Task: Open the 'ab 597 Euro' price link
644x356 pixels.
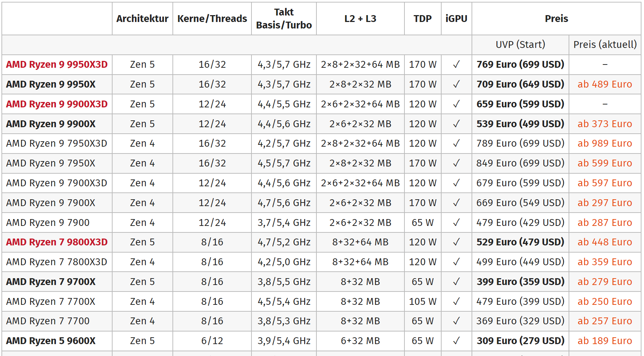Action: (605, 183)
